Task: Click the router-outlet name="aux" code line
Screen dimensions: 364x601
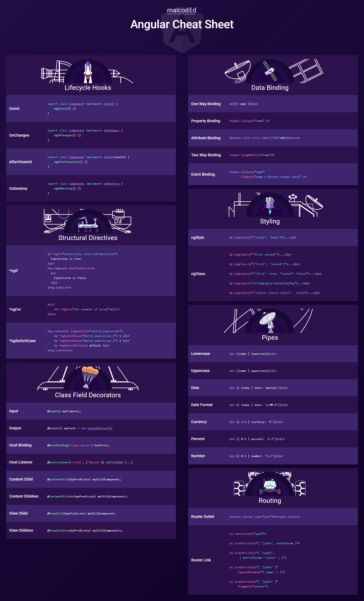Action: coord(264,517)
